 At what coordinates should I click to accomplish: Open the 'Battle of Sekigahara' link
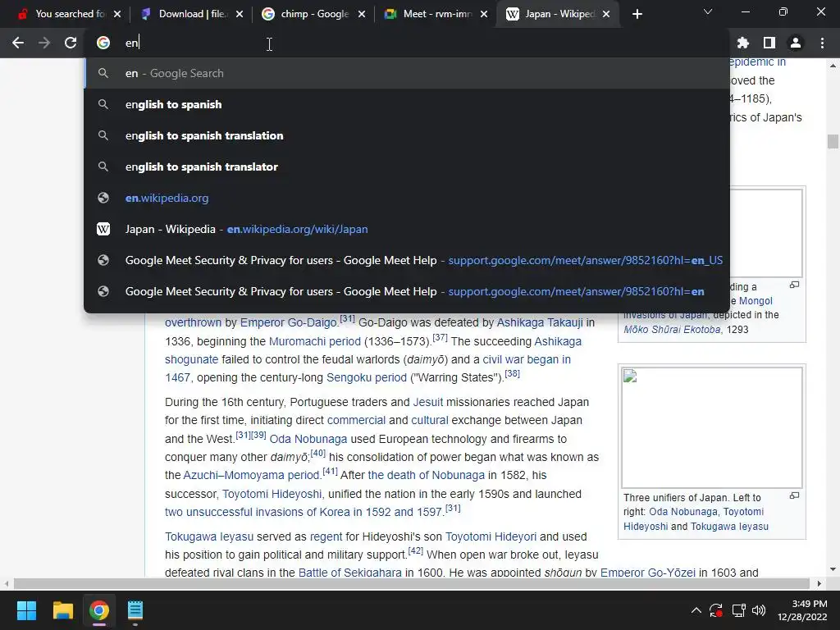click(349, 572)
